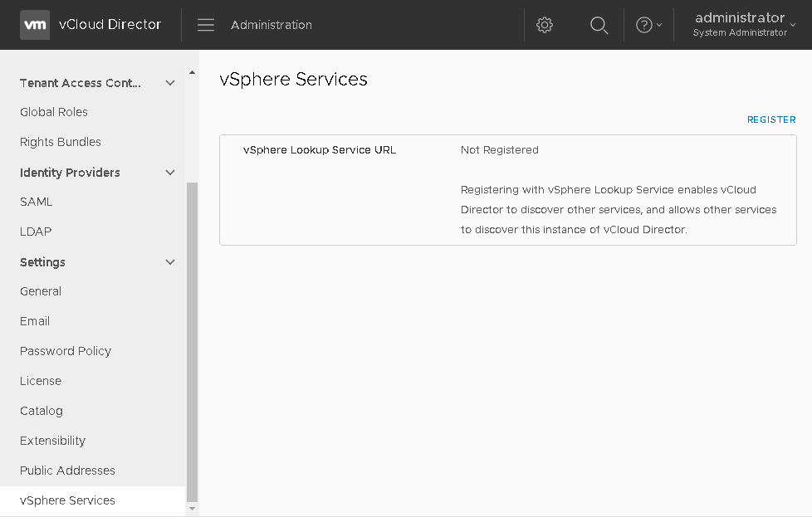
Task: Open the settings gear icon
Action: pos(545,25)
